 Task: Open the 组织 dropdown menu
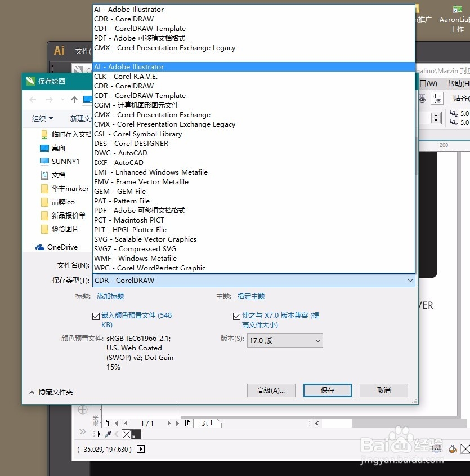42,118
